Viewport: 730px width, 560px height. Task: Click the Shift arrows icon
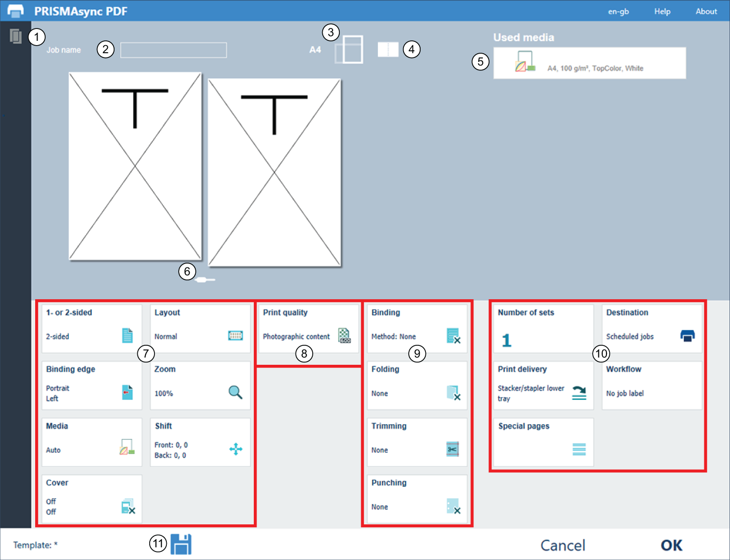236,449
